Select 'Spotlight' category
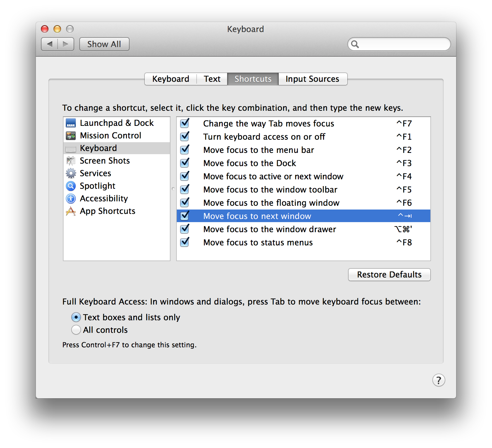The width and height of the screenshot is (492, 448). point(117,186)
